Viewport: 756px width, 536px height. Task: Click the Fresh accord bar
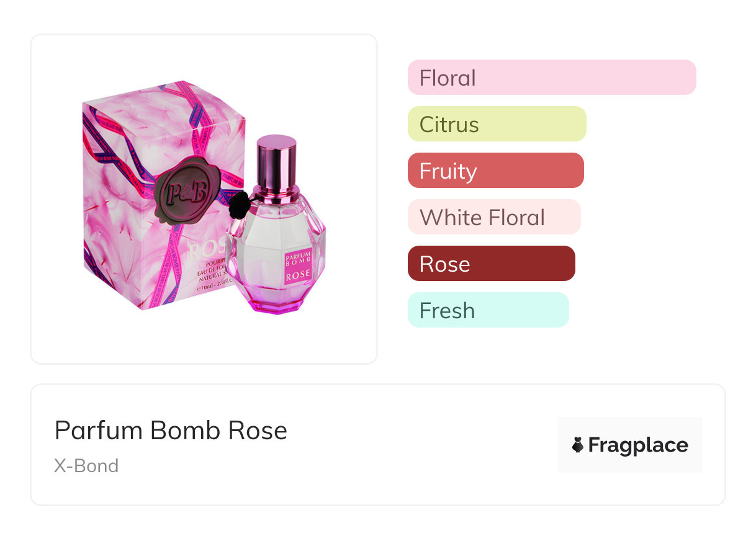[488, 310]
